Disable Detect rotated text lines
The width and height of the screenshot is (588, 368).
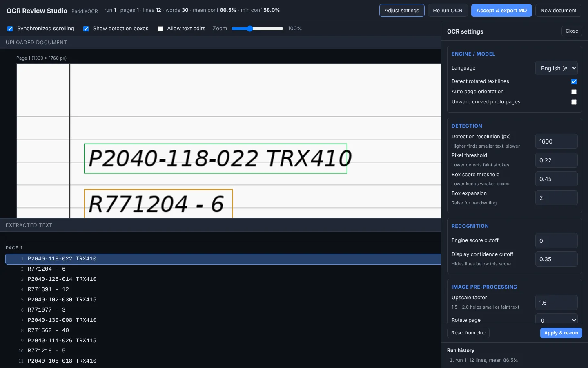click(574, 81)
